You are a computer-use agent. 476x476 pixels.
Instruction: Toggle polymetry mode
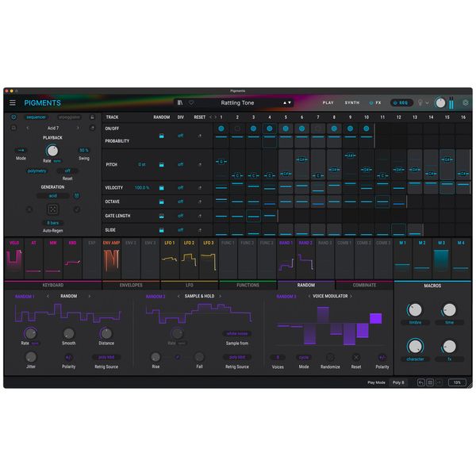[37, 171]
